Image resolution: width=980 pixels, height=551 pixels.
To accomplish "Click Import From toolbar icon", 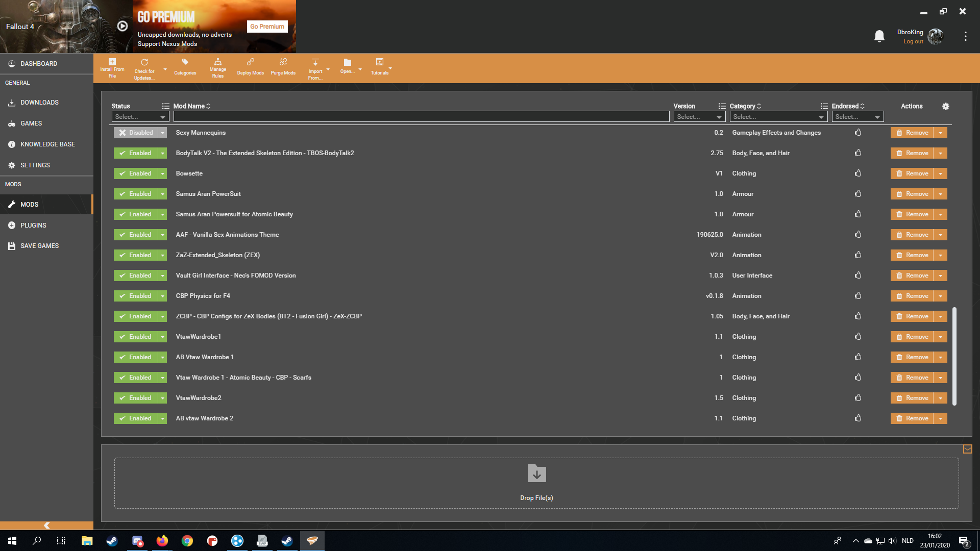I will [315, 62].
